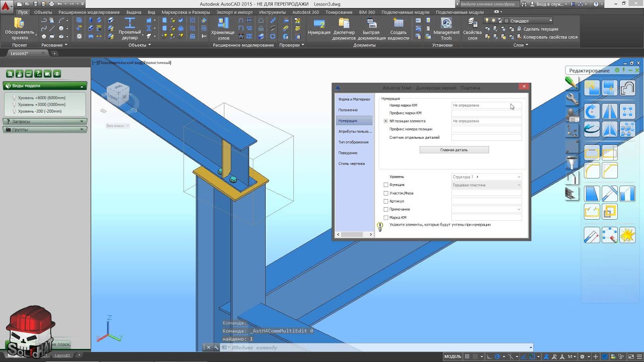The height and width of the screenshot is (362, 644).
Task: Click the dialog sidebar horizontal scrollbar
Action: [x=354, y=234]
